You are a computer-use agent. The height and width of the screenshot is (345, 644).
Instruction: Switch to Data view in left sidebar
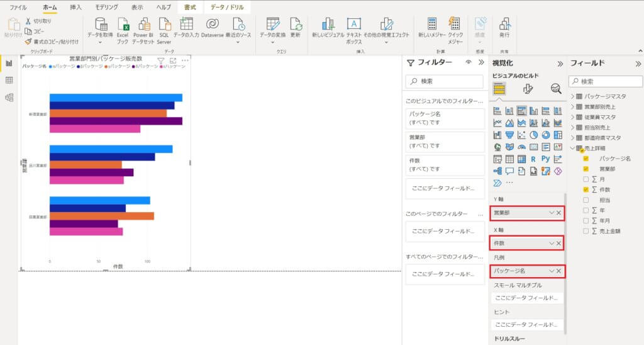click(9, 80)
